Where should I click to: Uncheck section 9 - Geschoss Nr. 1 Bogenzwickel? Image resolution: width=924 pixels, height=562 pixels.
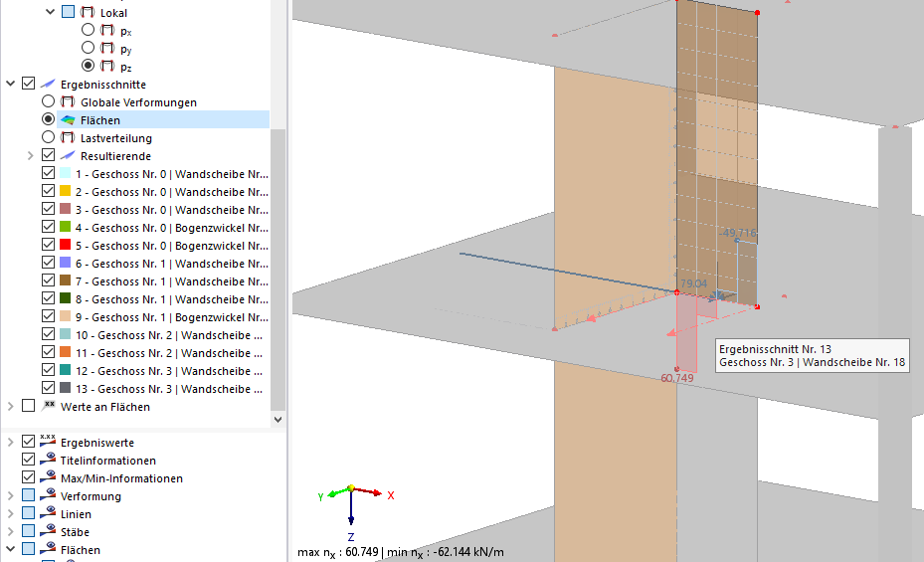49,316
